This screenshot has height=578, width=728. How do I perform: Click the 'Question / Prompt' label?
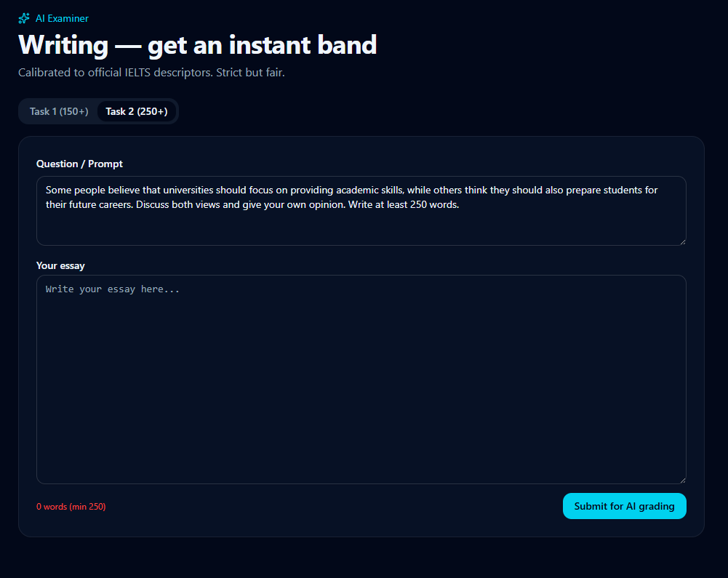click(x=79, y=164)
